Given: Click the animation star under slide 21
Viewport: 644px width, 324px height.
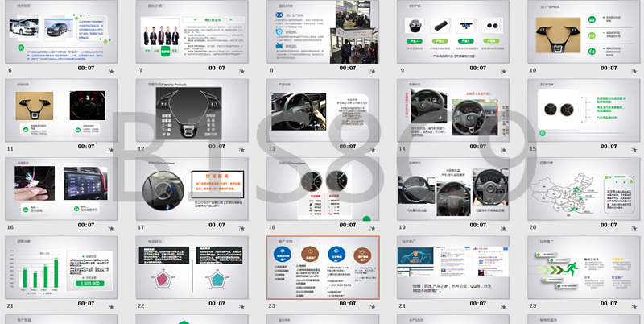Looking at the screenshot, I should pos(111,307).
